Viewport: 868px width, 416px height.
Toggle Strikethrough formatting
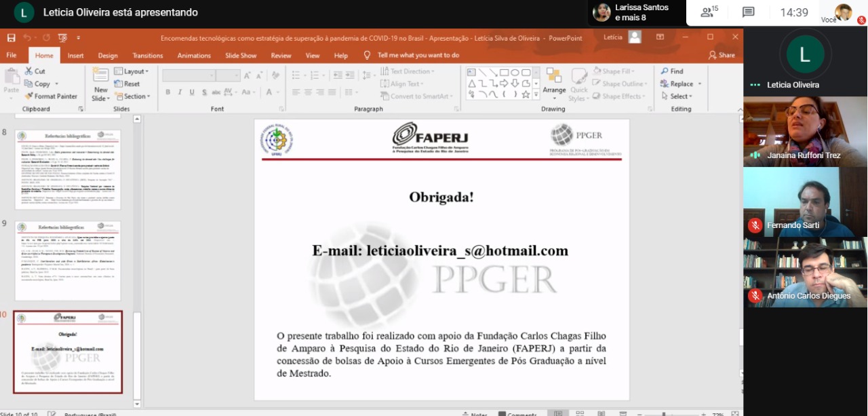coord(216,92)
